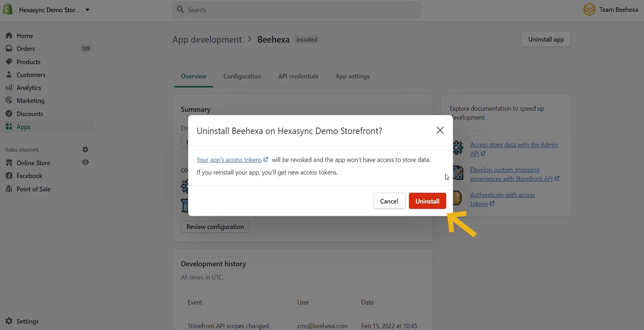Go back to App development breadcrumb
Screen dimensions: 644x330
207,39
